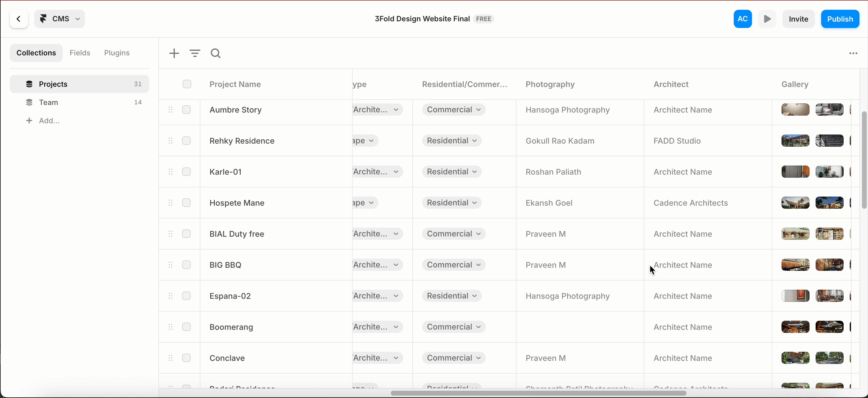Open second gallery thumbnail for BIG BBQ
The width and height of the screenshot is (868, 398).
pos(829,265)
